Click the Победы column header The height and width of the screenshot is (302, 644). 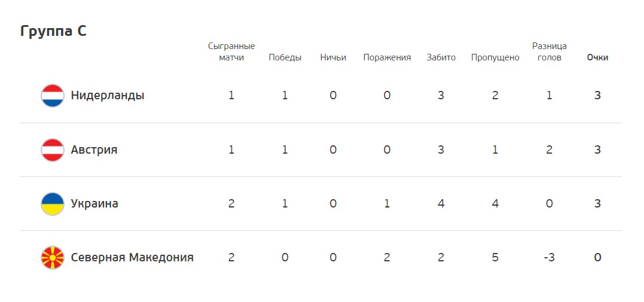[285, 57]
